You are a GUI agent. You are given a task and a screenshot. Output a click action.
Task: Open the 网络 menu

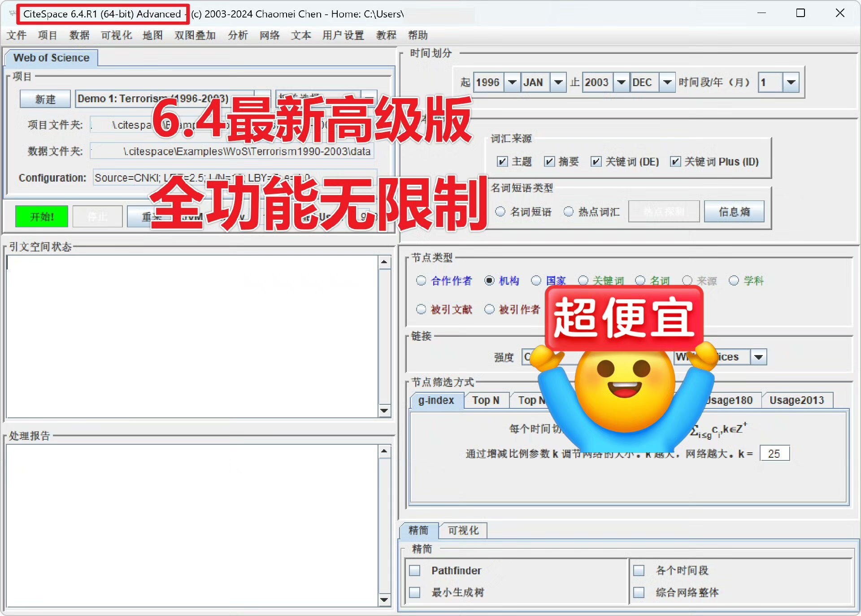270,35
